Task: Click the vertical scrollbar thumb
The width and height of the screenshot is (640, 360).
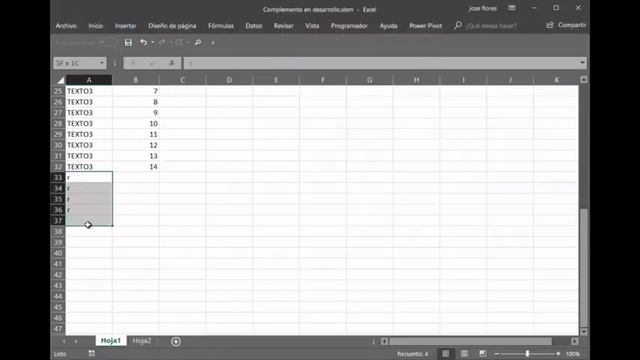Action: 584,268
